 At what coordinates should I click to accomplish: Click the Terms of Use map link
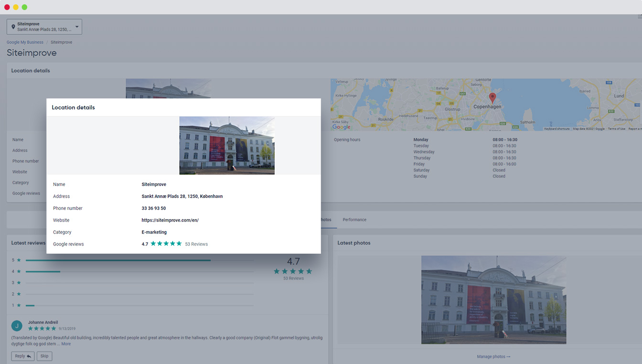pos(616,128)
